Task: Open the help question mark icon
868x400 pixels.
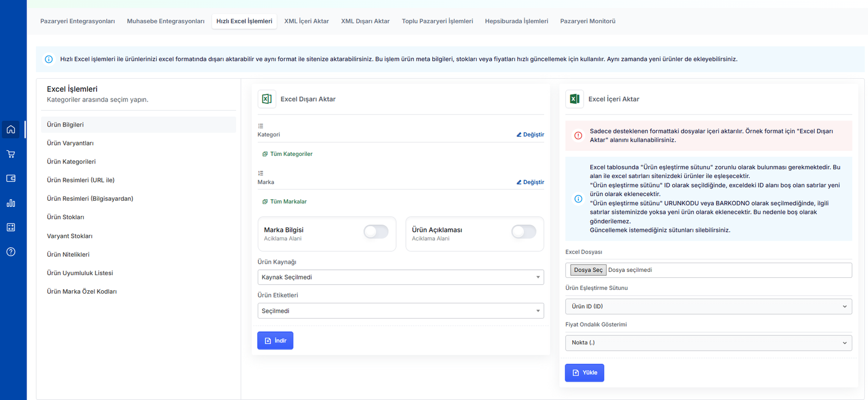Action: (x=11, y=252)
